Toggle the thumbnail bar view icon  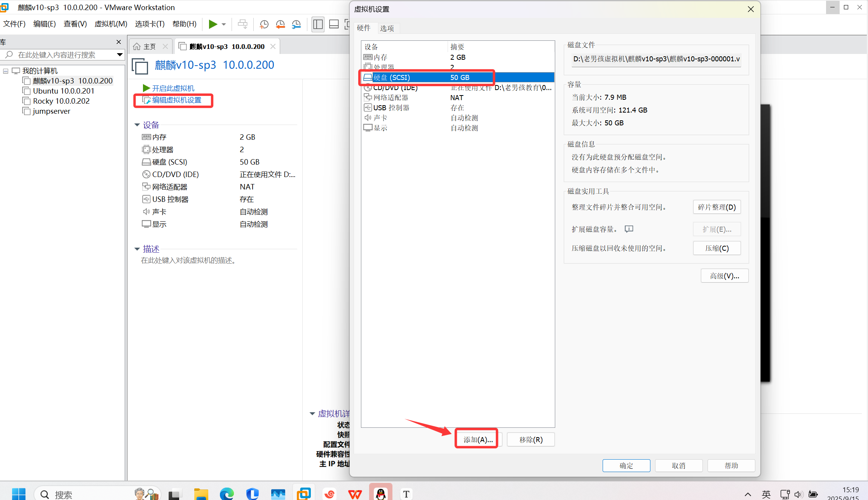pyautogui.click(x=334, y=24)
